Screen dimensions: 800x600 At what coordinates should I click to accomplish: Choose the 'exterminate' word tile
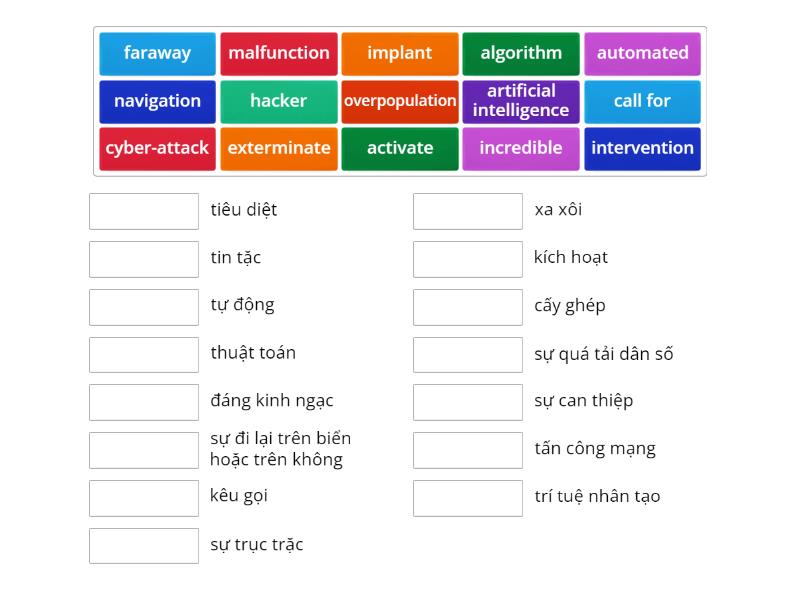coord(279,148)
